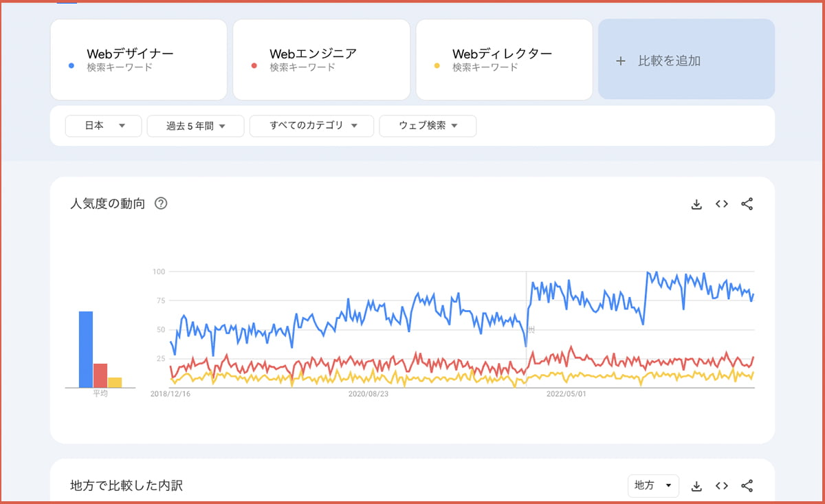Select the Webエンジニア search term card

[321, 59]
